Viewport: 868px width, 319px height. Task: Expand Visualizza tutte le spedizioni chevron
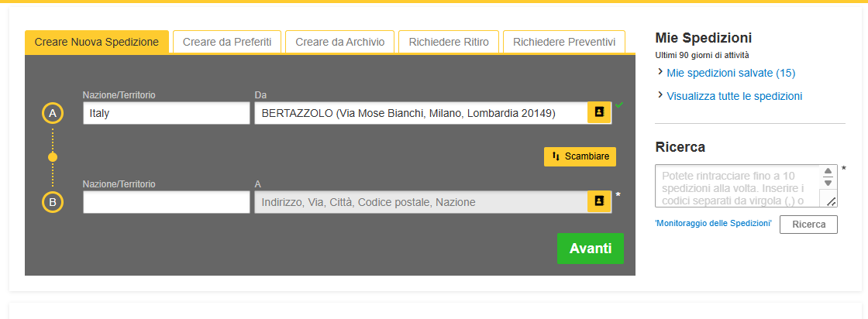(660, 95)
